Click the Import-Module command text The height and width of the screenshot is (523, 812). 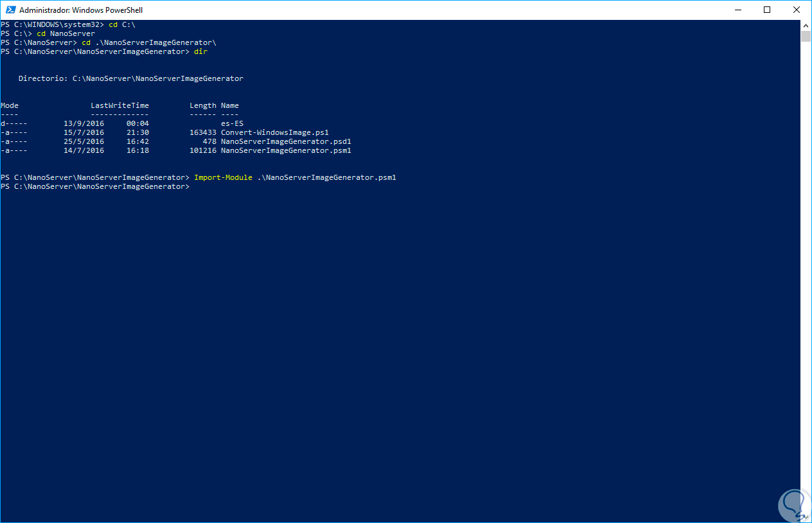[223, 177]
